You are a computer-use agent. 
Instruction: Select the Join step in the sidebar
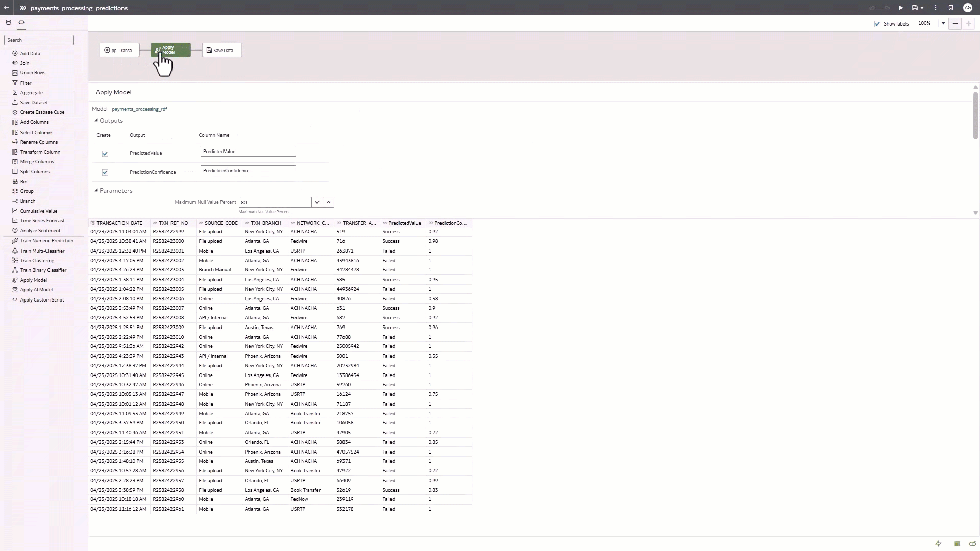tap(24, 63)
